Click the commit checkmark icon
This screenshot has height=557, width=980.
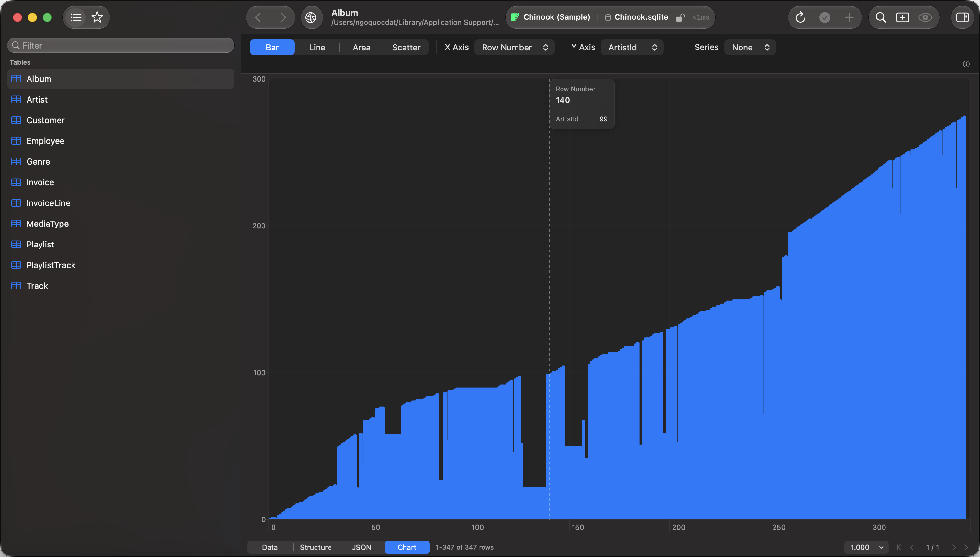pos(825,17)
